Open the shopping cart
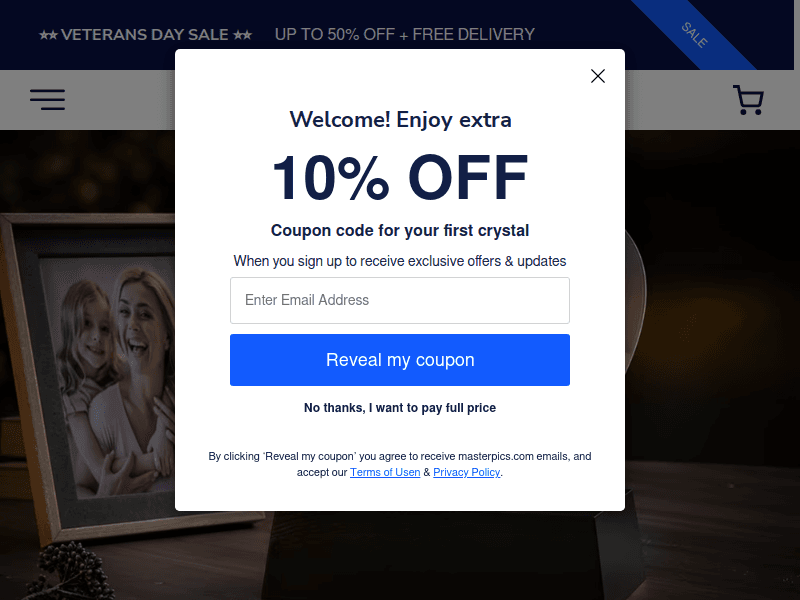 tap(748, 100)
